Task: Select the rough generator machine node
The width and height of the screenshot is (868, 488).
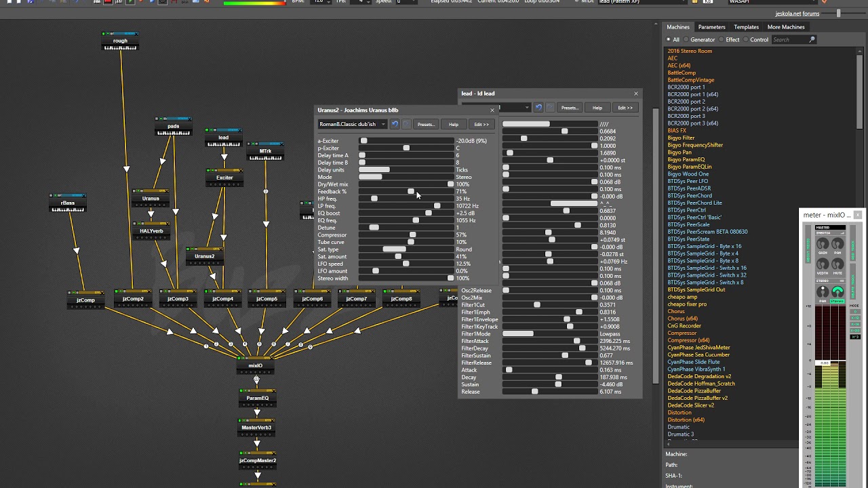Action: (x=120, y=41)
